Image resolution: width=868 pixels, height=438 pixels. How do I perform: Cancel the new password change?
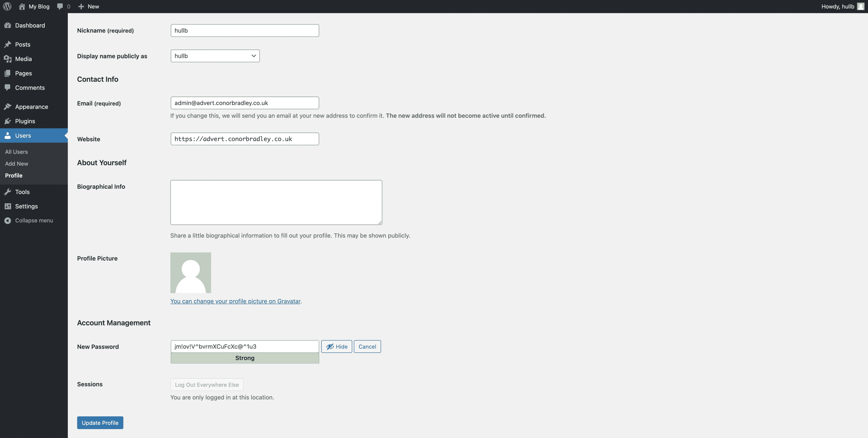point(367,347)
